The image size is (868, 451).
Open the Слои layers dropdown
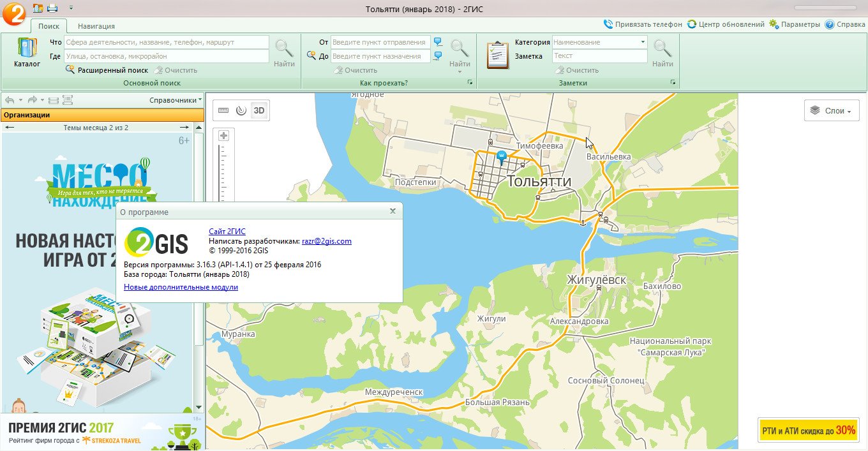[831, 110]
